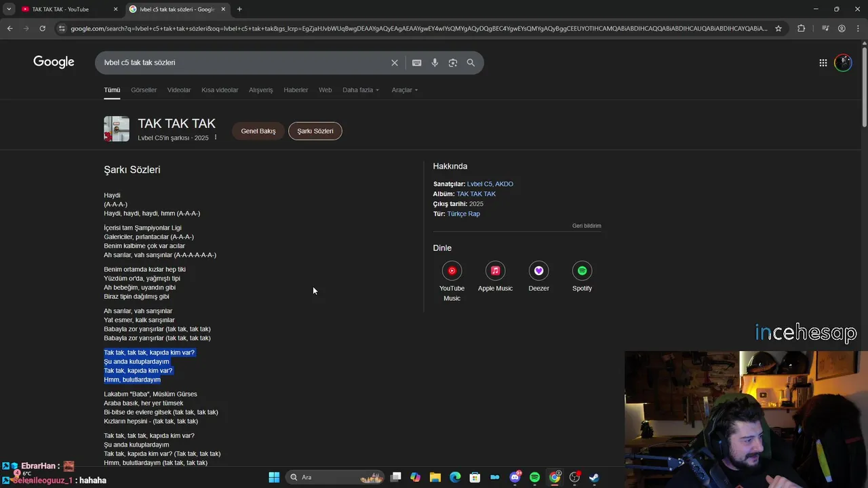Open the Windows Start menu

pos(274,477)
